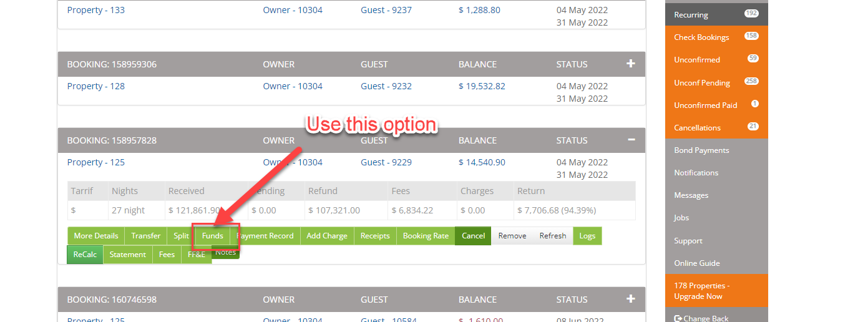
Task: Click the Transfer button
Action: tap(145, 236)
